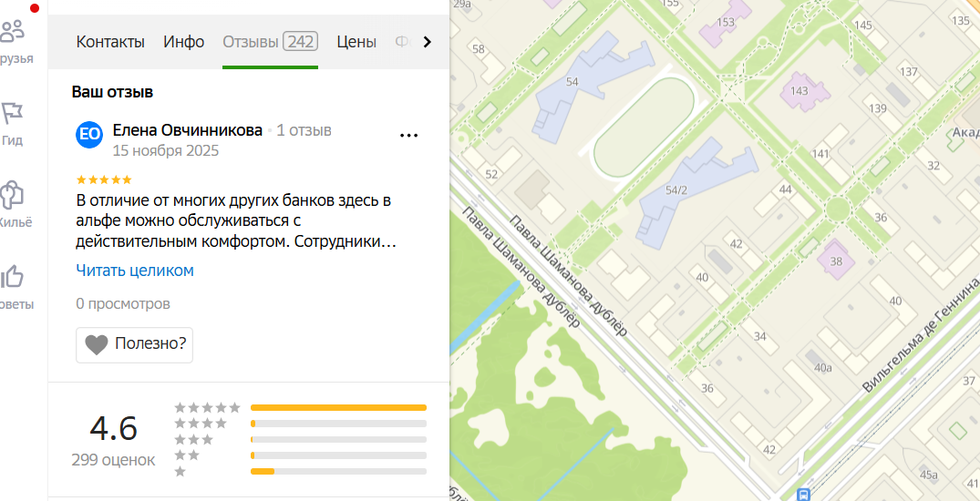
Task: Click the one-star rating distribution bar
Action: 339,471
